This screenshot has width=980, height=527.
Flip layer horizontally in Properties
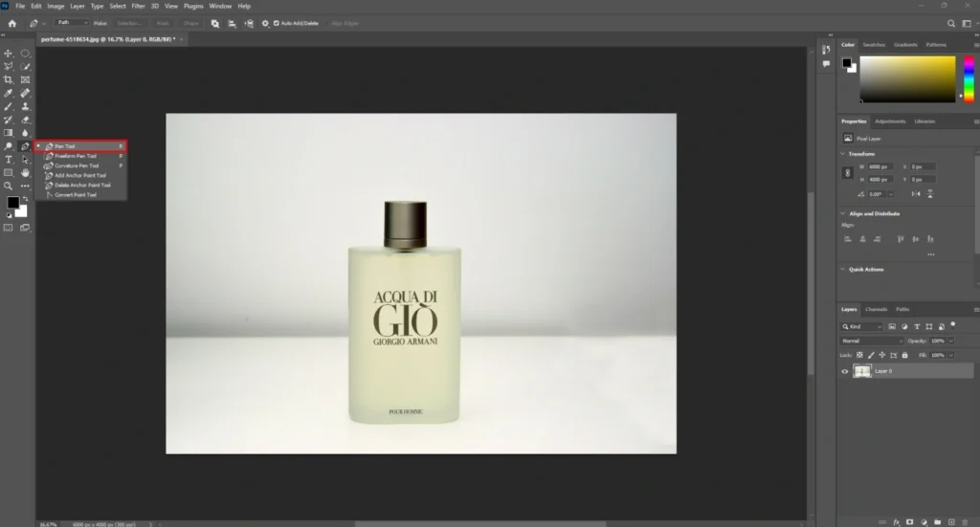point(916,194)
